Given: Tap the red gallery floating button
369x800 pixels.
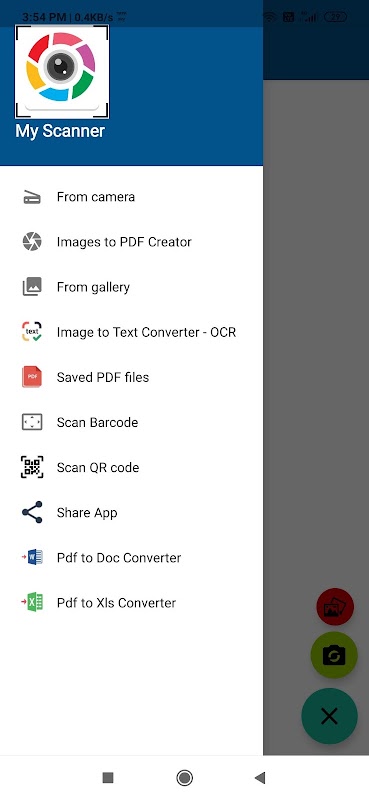Looking at the screenshot, I should pos(335,607).
